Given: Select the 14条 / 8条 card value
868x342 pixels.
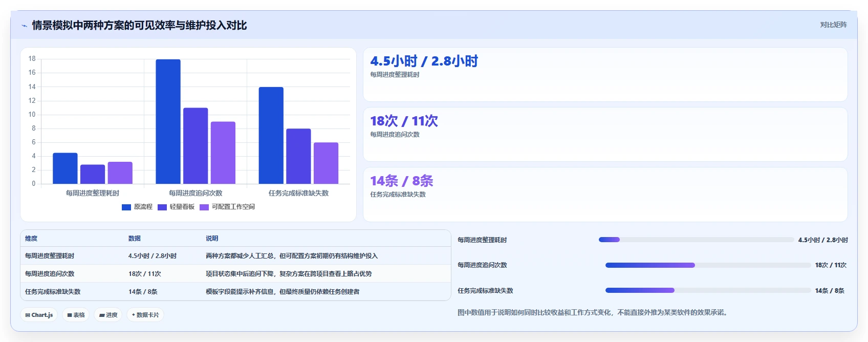Looking at the screenshot, I should pos(402,181).
